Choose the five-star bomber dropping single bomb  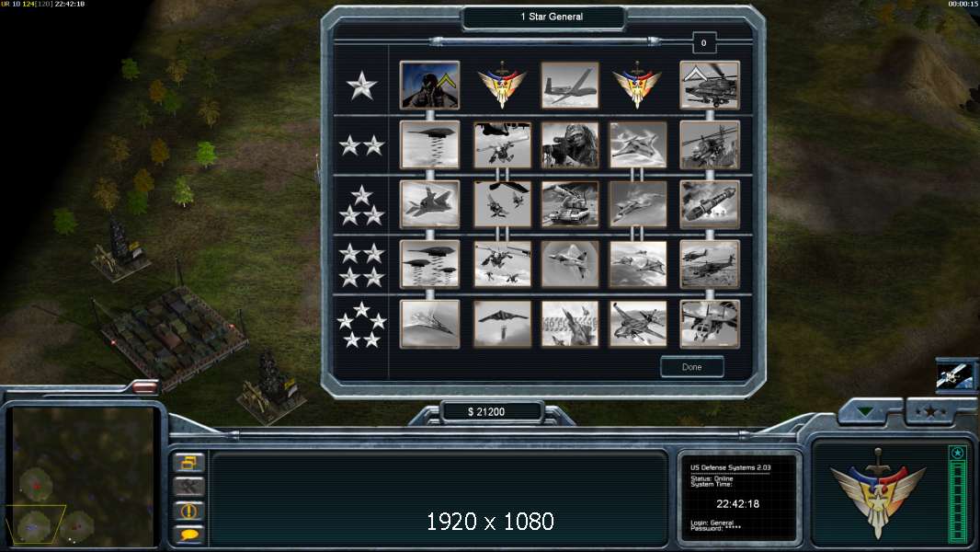coord(502,324)
